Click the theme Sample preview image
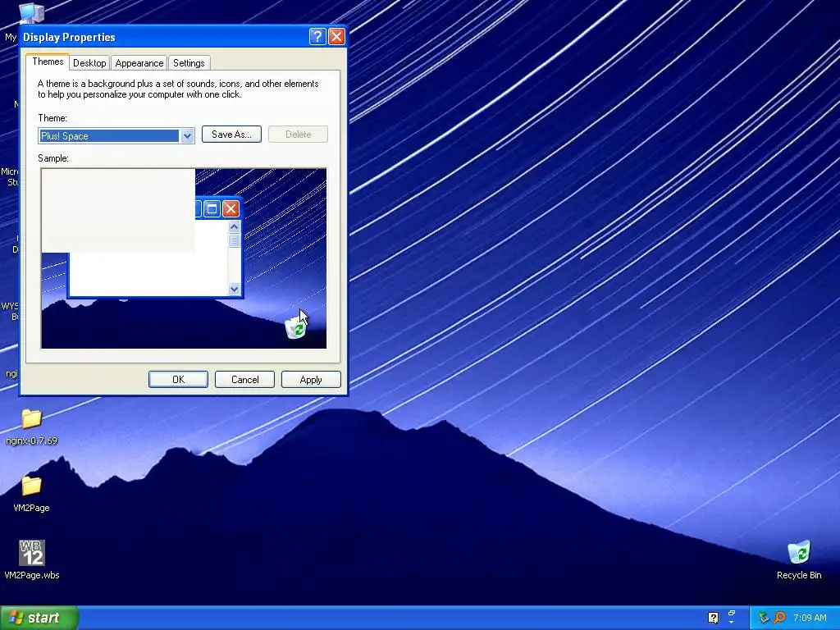 (184, 258)
